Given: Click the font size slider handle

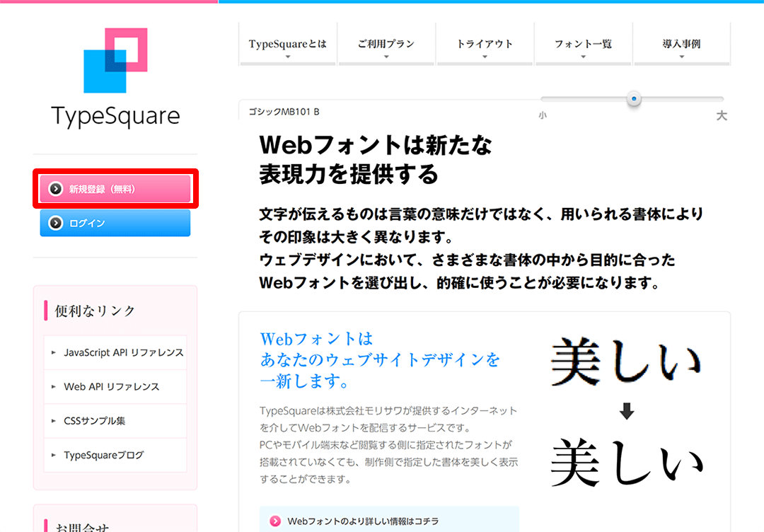Looking at the screenshot, I should 634,99.
